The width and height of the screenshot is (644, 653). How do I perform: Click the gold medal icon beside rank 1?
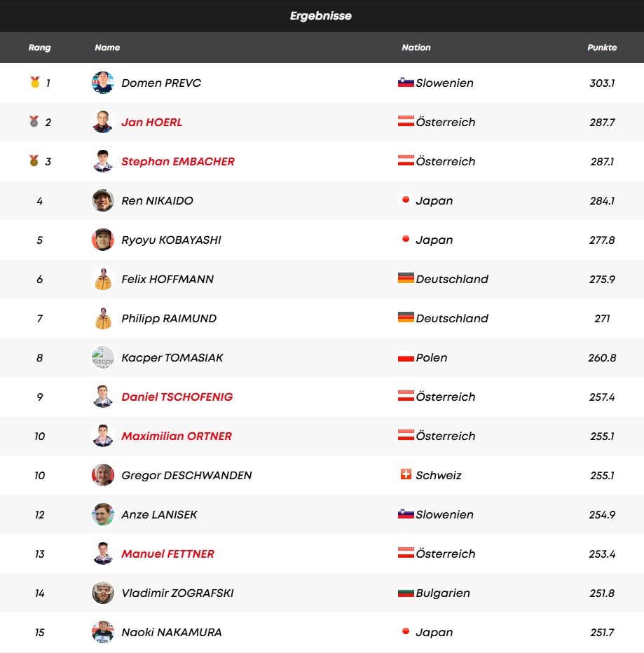pos(34,83)
